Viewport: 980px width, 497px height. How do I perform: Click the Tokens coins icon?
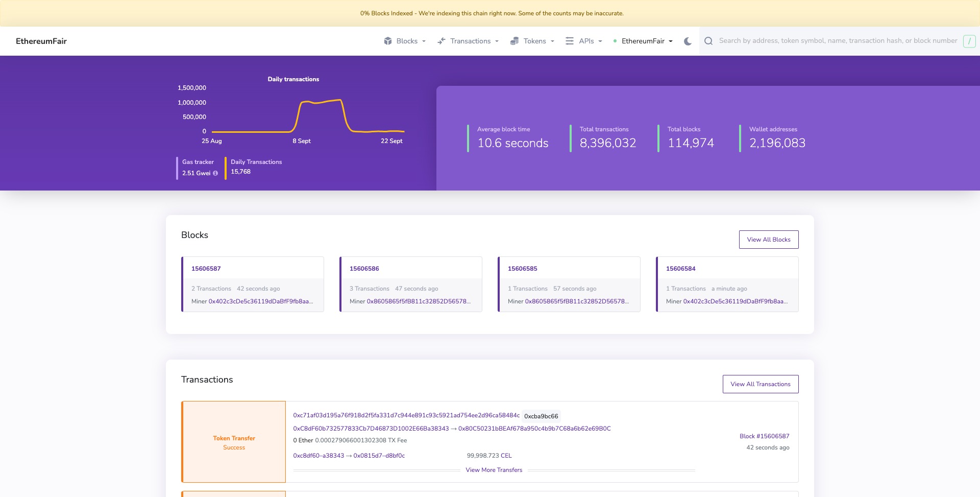[x=514, y=41]
